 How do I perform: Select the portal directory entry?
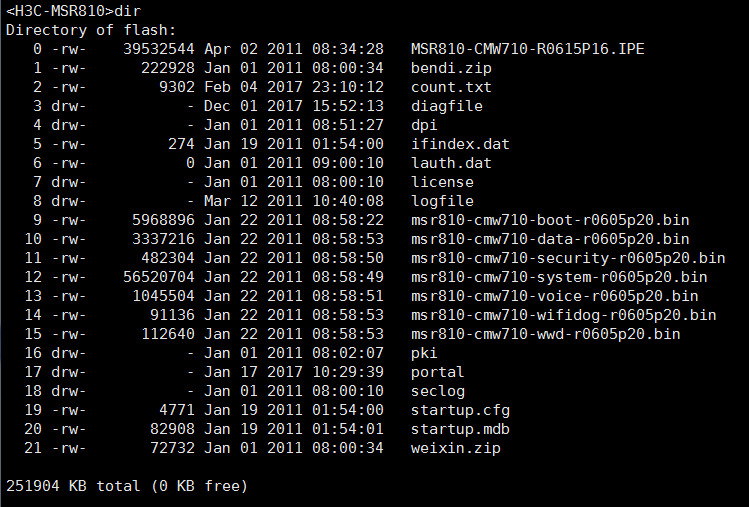pyautogui.click(x=438, y=372)
